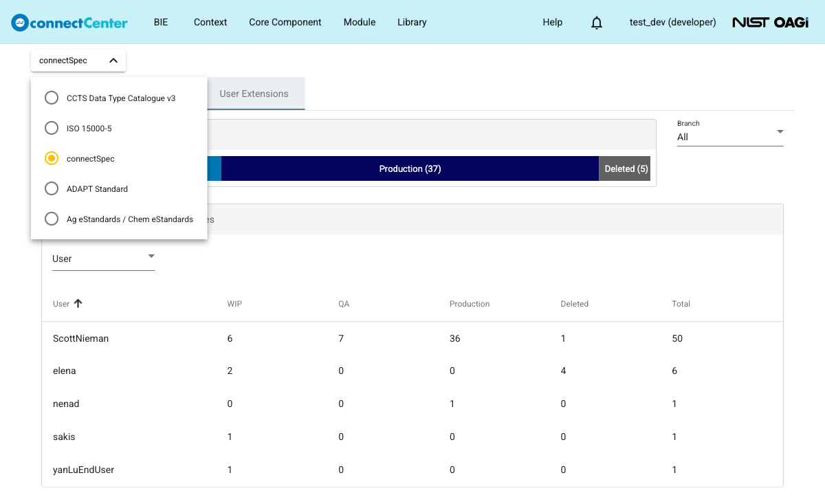825x504 pixels.
Task: Open the Help menu
Action: [x=553, y=22]
